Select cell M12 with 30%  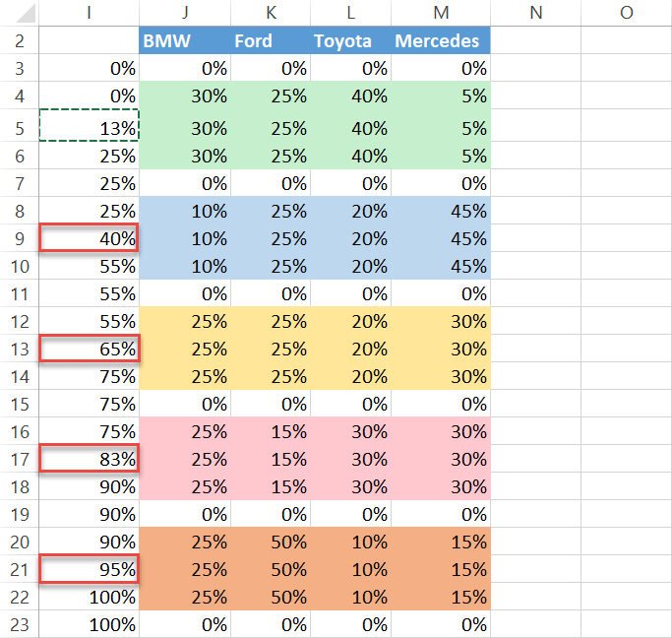coord(441,321)
